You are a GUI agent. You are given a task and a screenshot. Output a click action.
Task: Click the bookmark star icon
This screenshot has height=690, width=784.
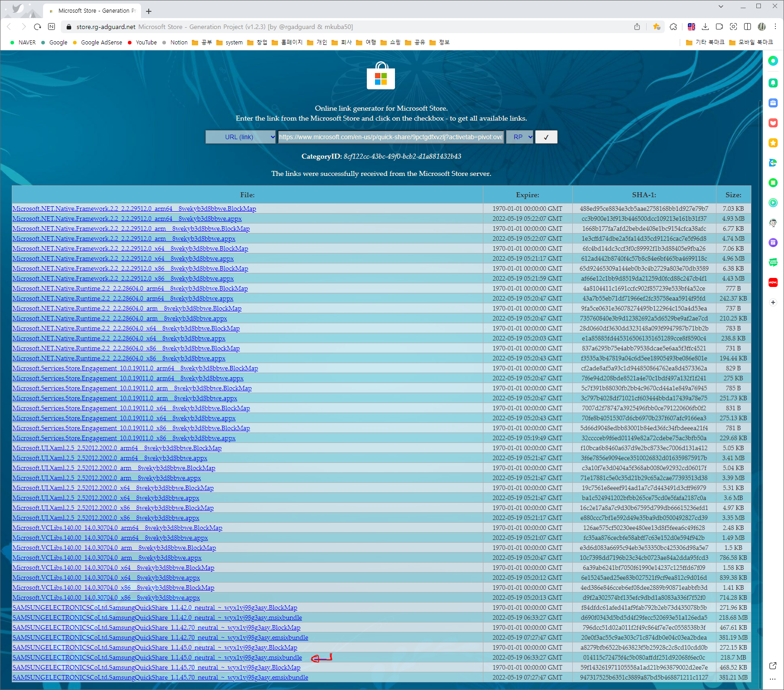tap(656, 27)
